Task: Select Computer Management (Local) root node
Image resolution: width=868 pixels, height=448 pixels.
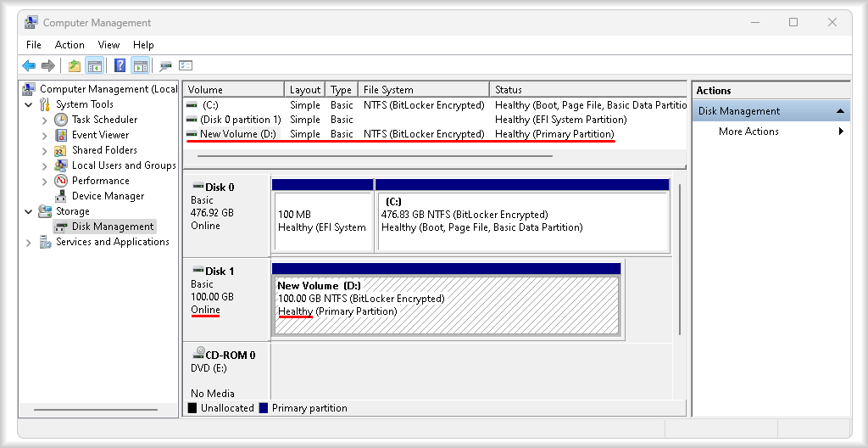Action: 108,89
